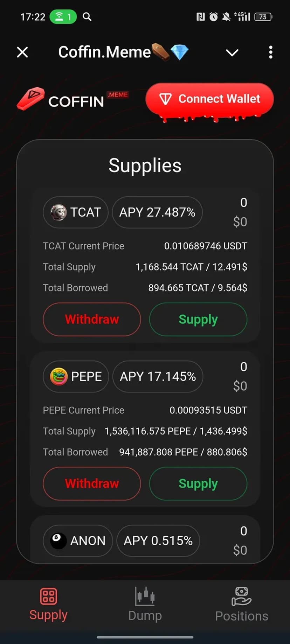Close the Coffin.Meme mini app
Image resolution: width=290 pixels, height=644 pixels.
22,52
